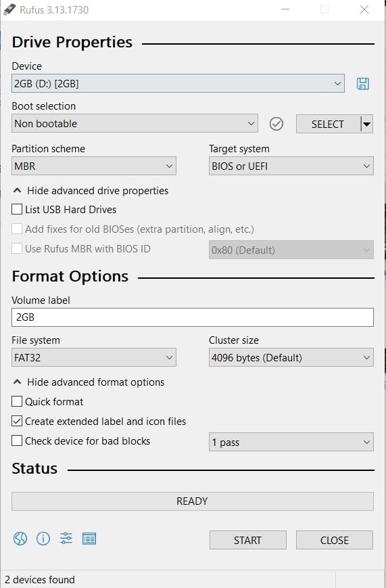The width and height of the screenshot is (386, 588).
Task: Click the CLOSE button
Action: coord(334,540)
